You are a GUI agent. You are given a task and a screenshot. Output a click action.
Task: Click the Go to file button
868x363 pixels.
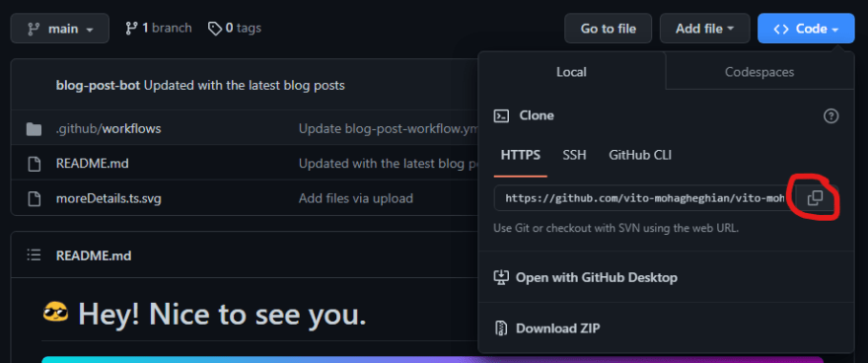pyautogui.click(x=609, y=29)
